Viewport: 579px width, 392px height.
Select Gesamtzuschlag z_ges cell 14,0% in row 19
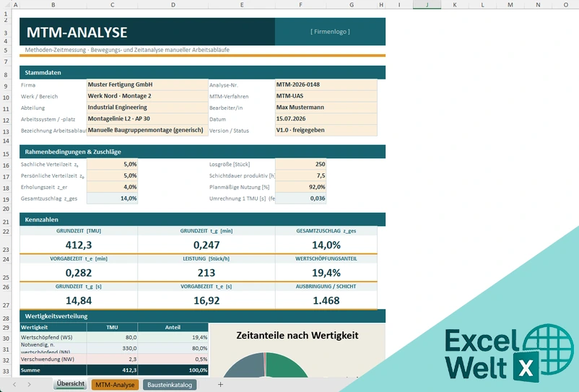point(112,199)
